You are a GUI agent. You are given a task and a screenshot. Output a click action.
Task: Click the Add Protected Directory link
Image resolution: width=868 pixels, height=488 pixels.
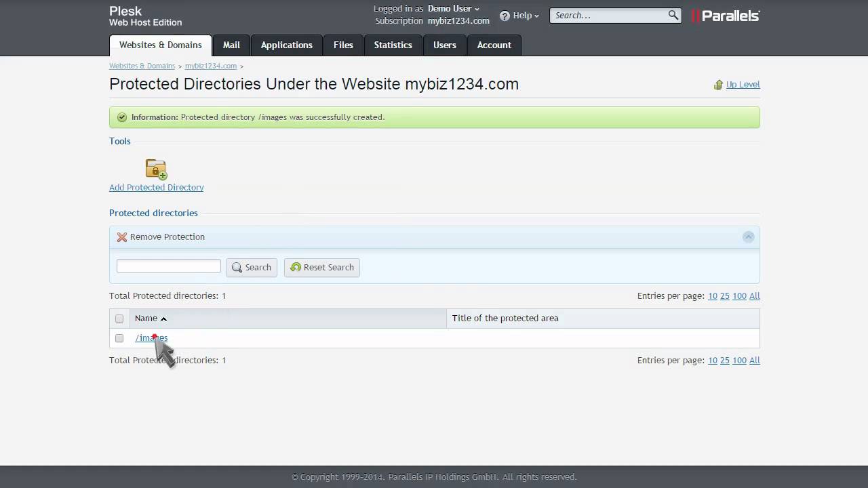pyautogui.click(x=157, y=188)
